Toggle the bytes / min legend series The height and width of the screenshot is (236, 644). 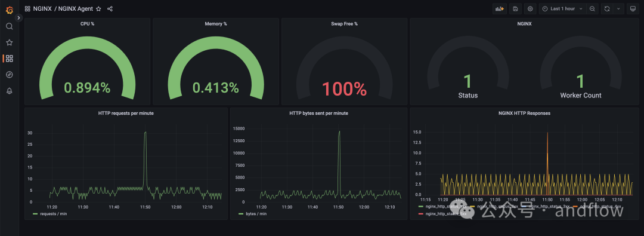[x=256, y=214]
